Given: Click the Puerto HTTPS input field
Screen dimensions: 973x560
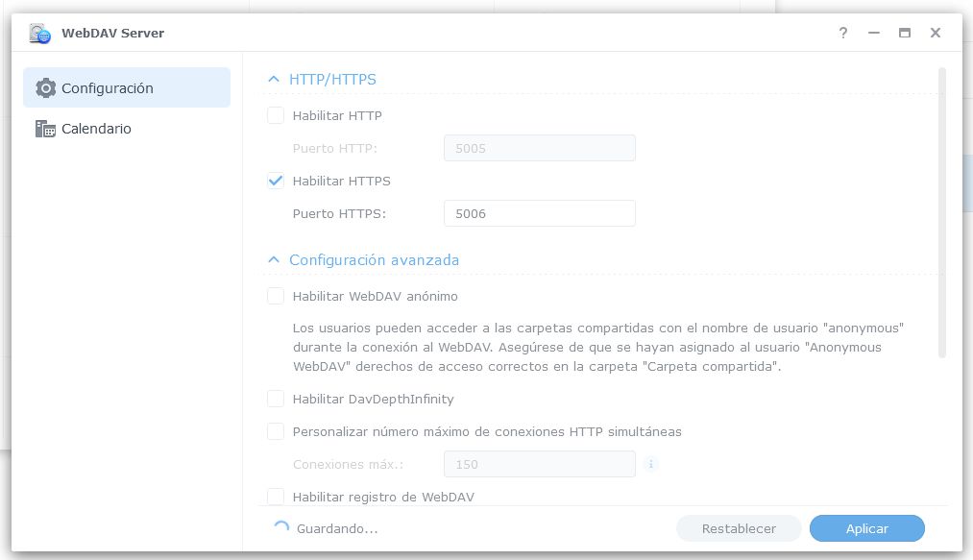Looking at the screenshot, I should 539,213.
